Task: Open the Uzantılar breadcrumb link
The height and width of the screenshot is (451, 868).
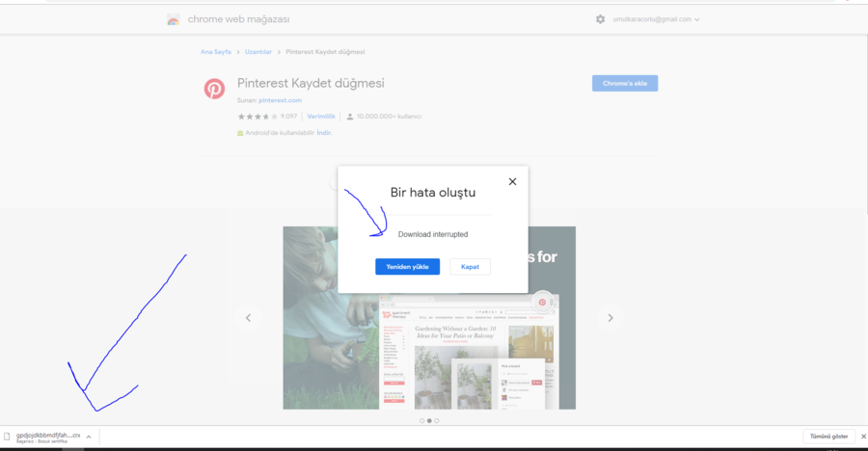Action: (x=258, y=52)
